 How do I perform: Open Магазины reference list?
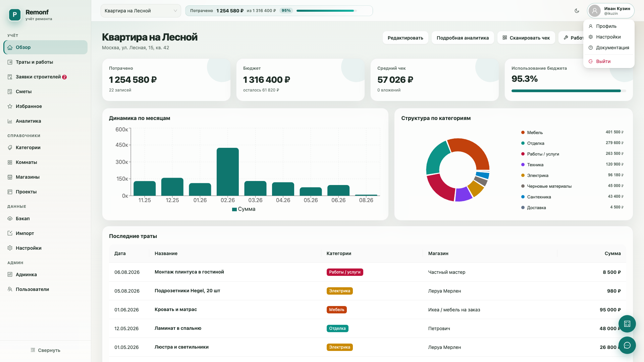tap(46, 177)
